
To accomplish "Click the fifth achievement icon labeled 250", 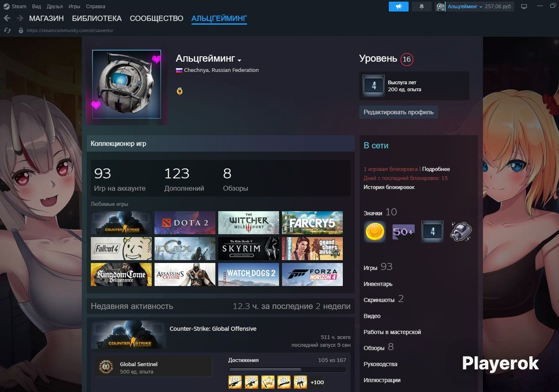I will [300, 382].
